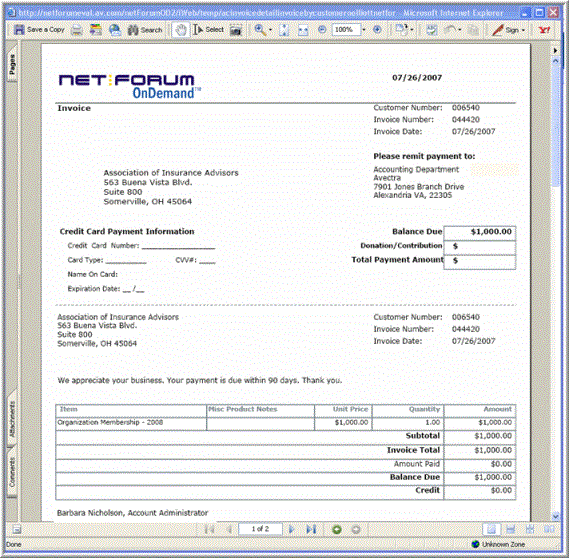
Task: Click the Fit Page icon
Action: (284, 30)
